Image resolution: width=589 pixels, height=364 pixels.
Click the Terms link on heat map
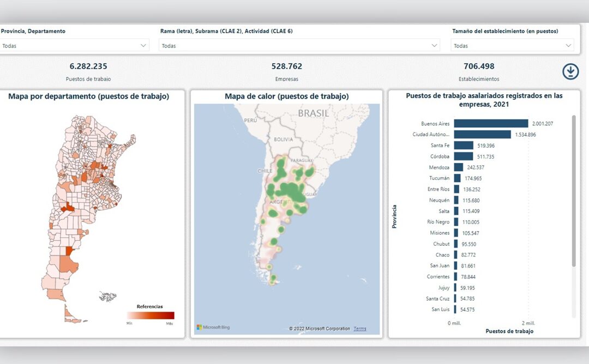coord(360,329)
